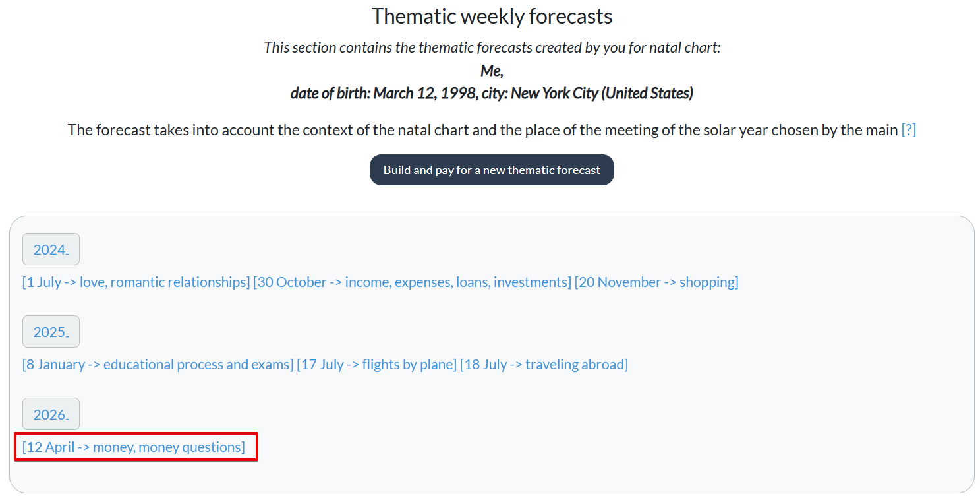Click Build and pay for a new thematic forecast
Image resolution: width=980 pixels, height=500 pixels.
point(491,170)
